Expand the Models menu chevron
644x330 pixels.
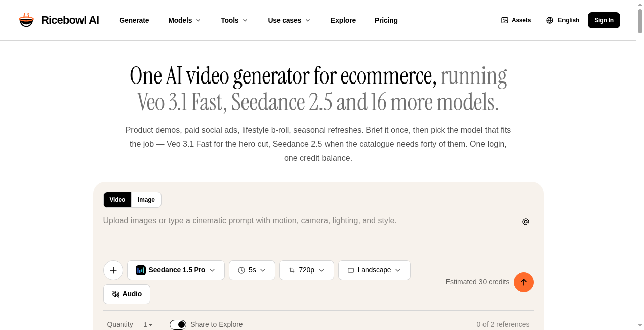(198, 20)
